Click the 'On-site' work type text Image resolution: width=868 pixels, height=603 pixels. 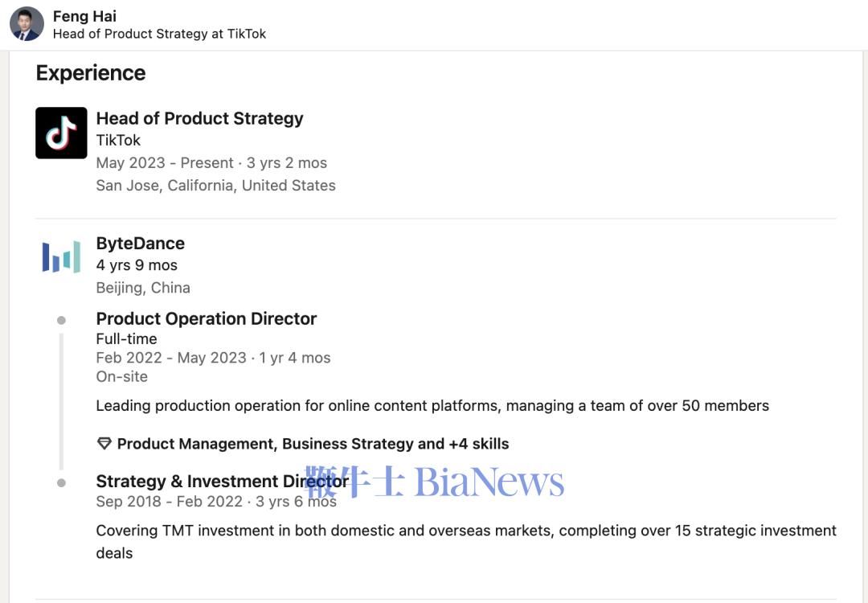point(122,376)
